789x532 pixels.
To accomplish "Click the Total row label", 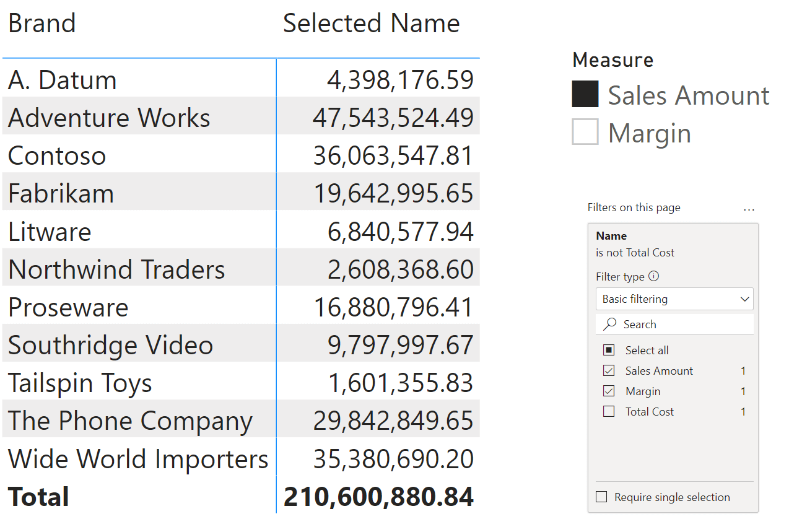I will [x=38, y=497].
